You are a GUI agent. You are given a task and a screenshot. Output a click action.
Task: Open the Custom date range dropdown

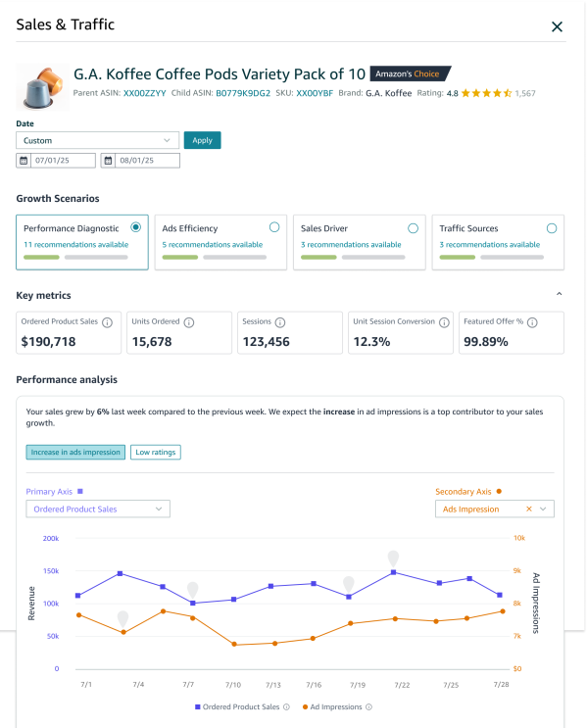pos(98,140)
